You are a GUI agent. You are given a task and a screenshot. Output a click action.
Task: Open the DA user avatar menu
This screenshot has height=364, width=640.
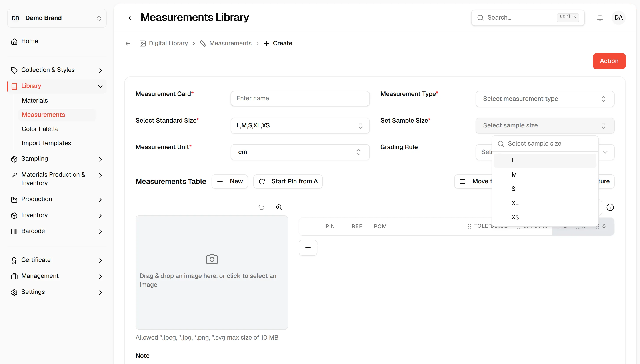pos(618,18)
